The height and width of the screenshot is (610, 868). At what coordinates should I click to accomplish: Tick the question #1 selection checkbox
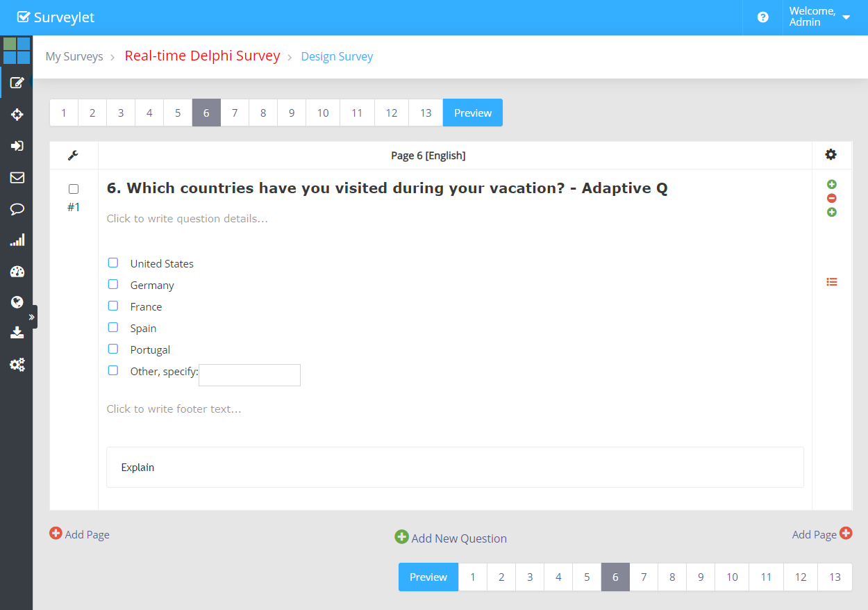[x=74, y=189]
